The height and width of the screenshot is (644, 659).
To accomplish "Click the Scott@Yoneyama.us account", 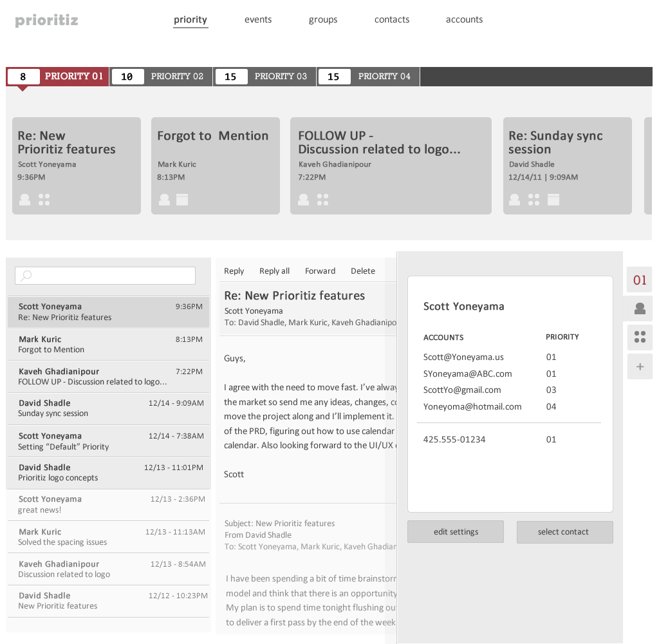I will [x=463, y=357].
